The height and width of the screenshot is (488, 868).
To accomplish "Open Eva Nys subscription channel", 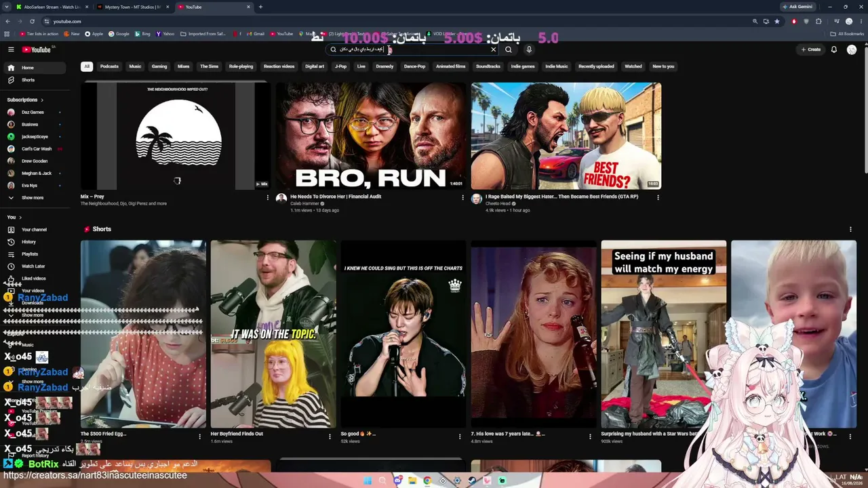I will click(x=35, y=185).
